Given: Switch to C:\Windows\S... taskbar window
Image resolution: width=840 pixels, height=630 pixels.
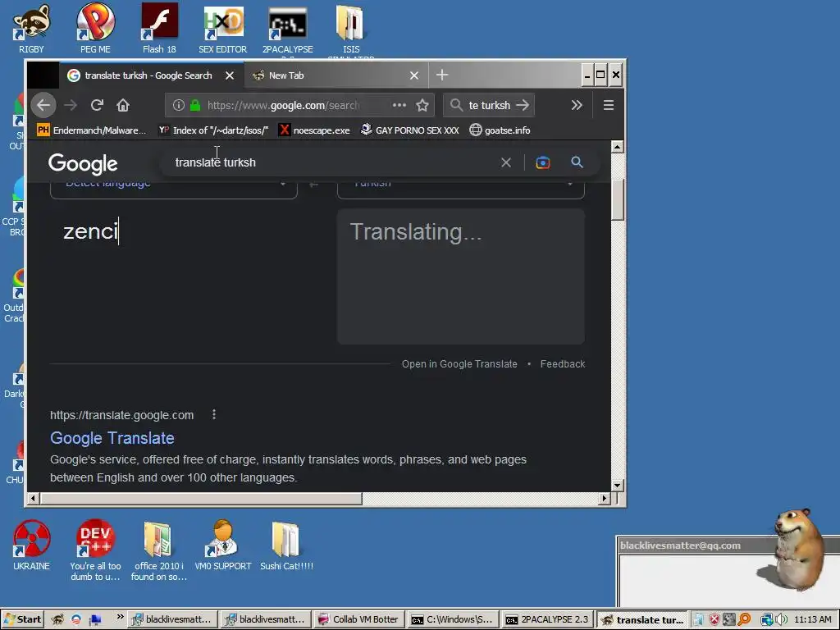Looking at the screenshot, I should [x=452, y=619].
